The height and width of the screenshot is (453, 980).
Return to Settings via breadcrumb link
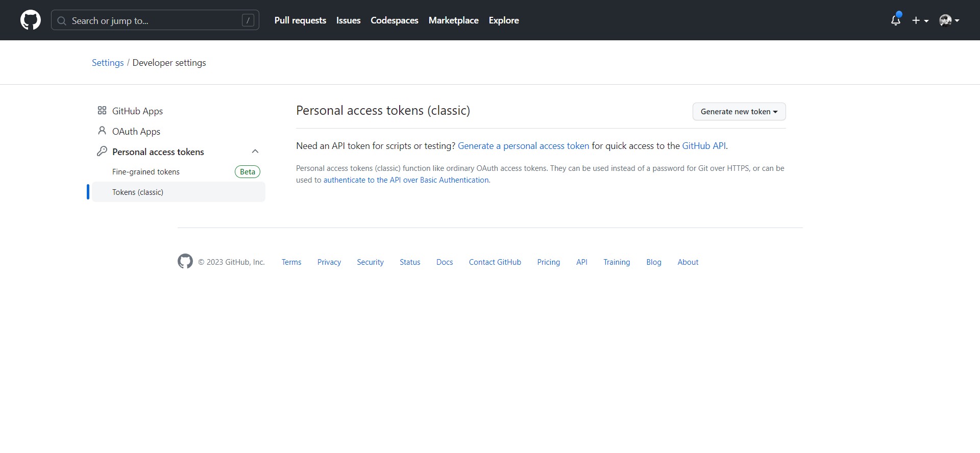[x=108, y=63]
